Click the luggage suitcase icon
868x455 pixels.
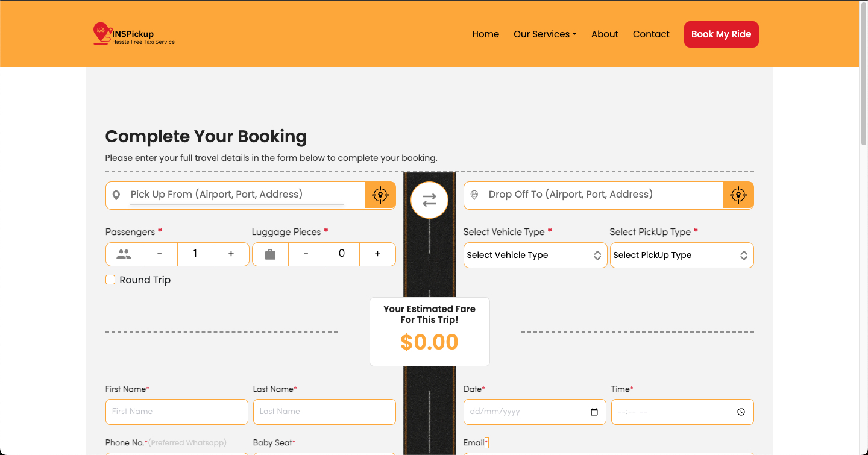(270, 254)
